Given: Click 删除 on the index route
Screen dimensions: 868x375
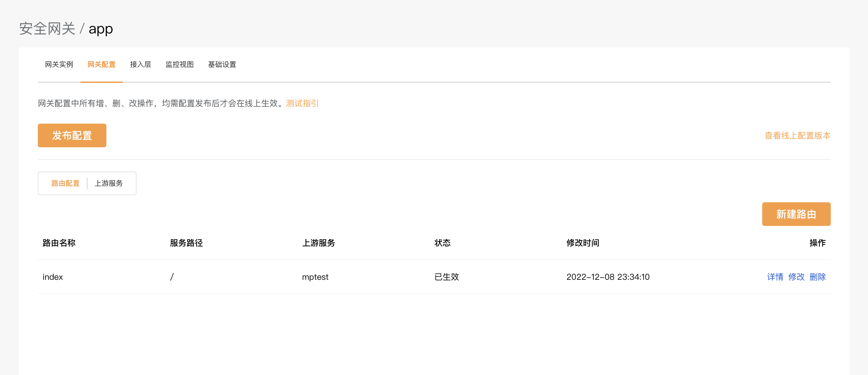Looking at the screenshot, I should [817, 277].
